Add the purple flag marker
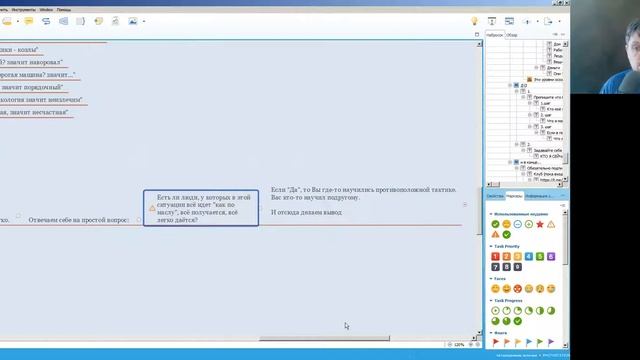This screenshot has height=360, width=640. [551, 342]
